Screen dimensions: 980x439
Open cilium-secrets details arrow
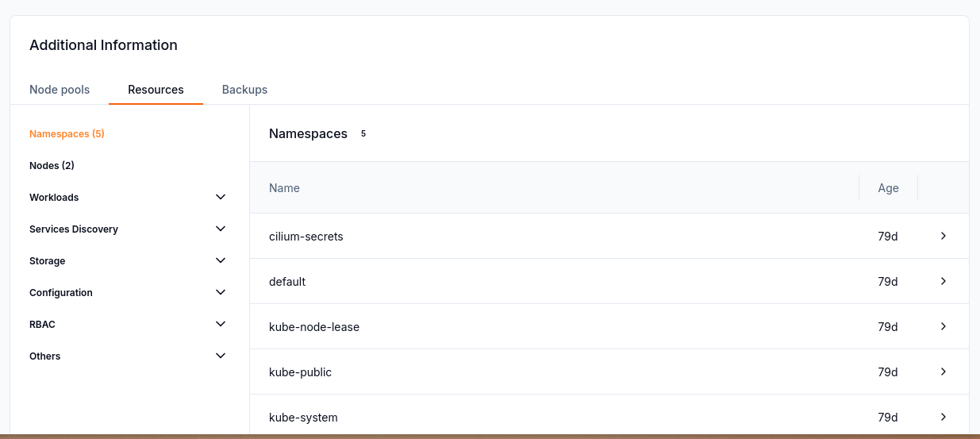pyautogui.click(x=943, y=236)
